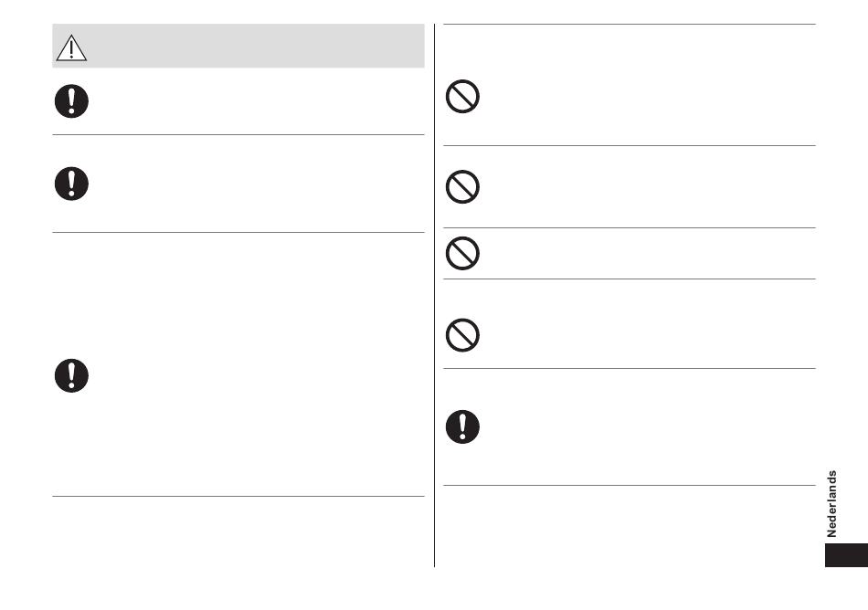
Task: Click the lowest prohibition circle icon
Action: pyautogui.click(x=463, y=335)
